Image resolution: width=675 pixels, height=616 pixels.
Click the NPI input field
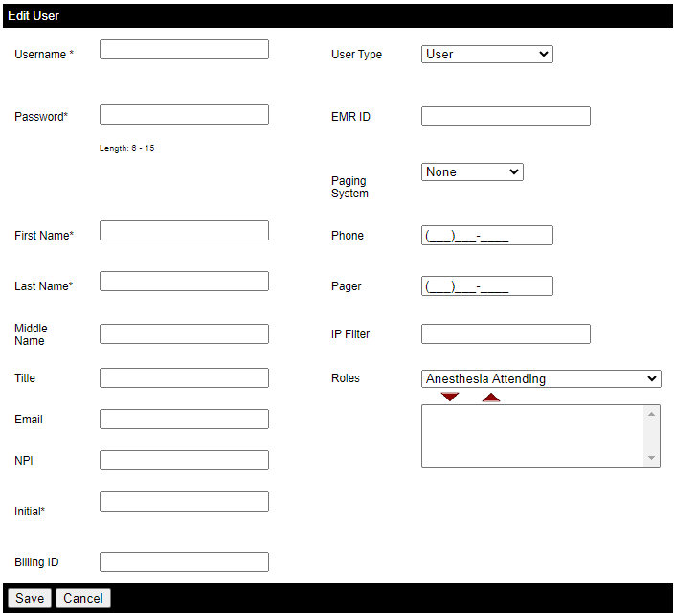pyautogui.click(x=184, y=461)
